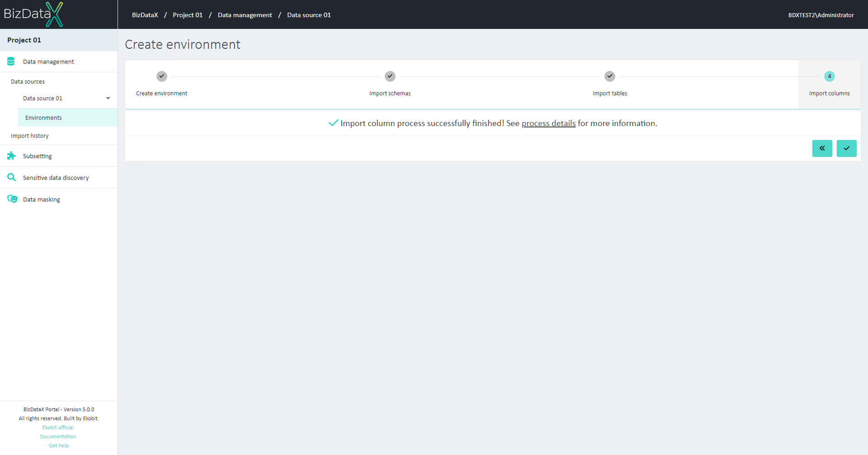This screenshot has width=868, height=455.
Task: Click the Project 01 sidebar header
Action: pyautogui.click(x=59, y=40)
